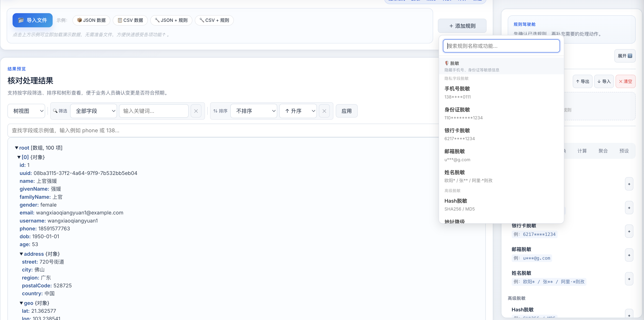This screenshot has width=644, height=320.
Task: Select the wrench icon on JSON + 规则
Action: (157, 20)
